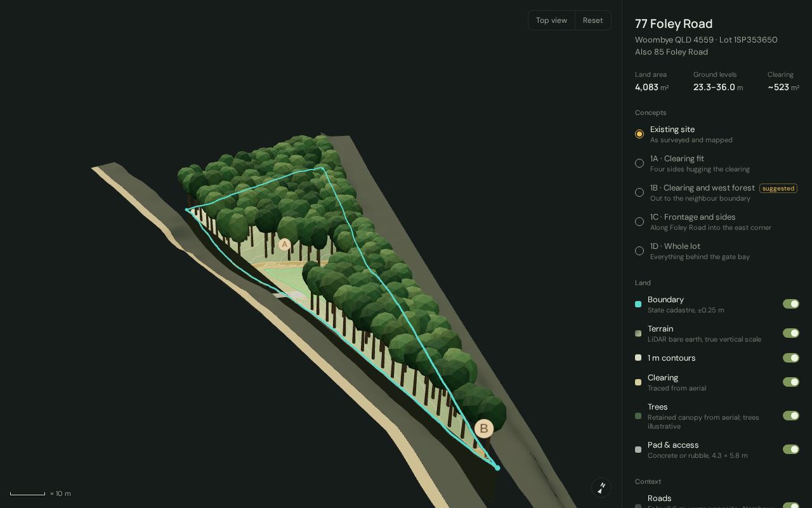Toggle the Pad & access layer
This screenshot has width=812, height=508.
(791, 450)
